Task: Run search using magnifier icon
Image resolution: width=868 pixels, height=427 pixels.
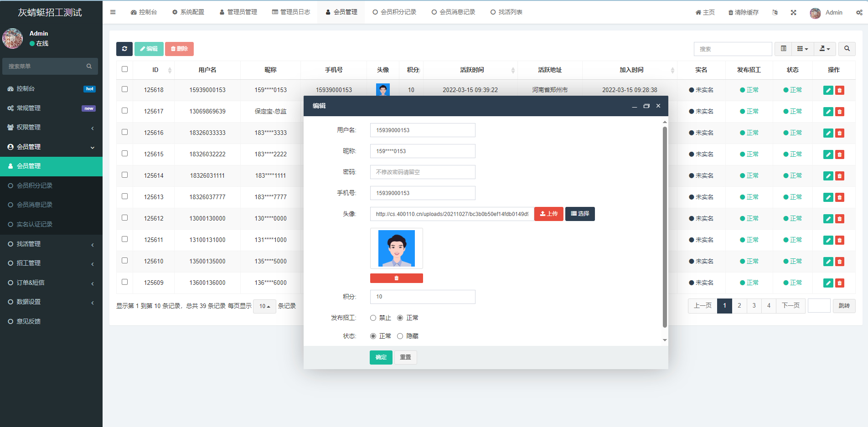Action: [847, 49]
